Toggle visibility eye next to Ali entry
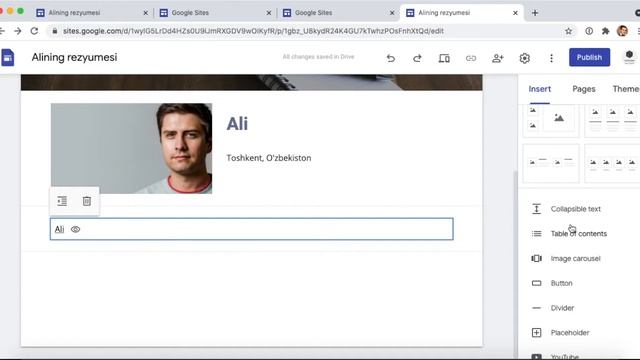This screenshot has height=360, width=640. [75, 229]
